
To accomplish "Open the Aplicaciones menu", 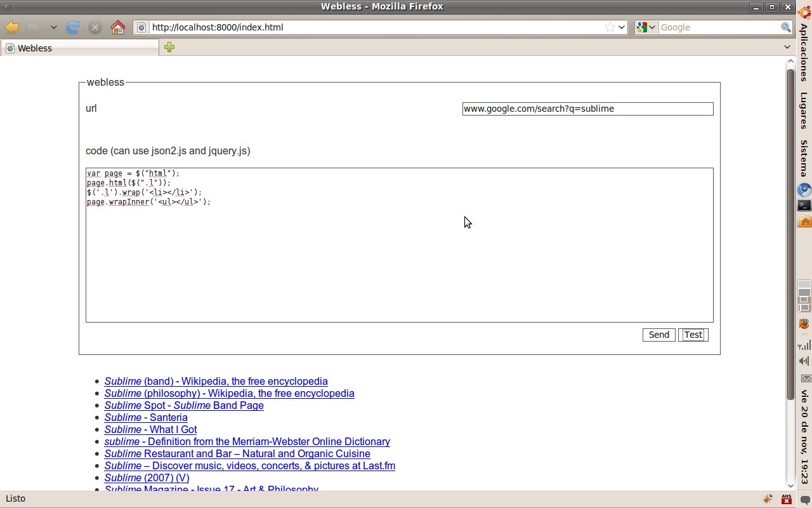I will click(x=804, y=52).
